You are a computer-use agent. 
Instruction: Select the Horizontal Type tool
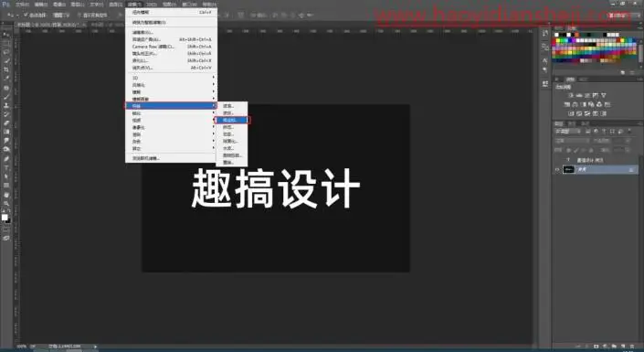point(6,167)
